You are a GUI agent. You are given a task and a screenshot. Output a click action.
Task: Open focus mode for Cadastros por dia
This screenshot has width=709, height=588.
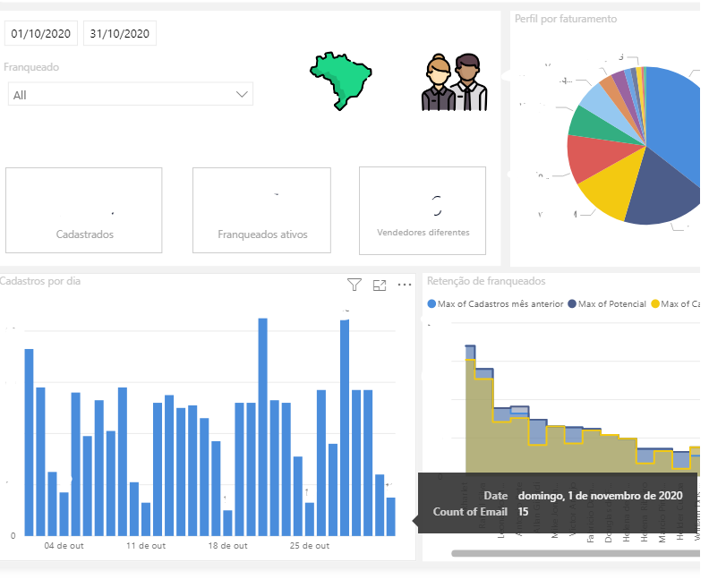point(380,285)
